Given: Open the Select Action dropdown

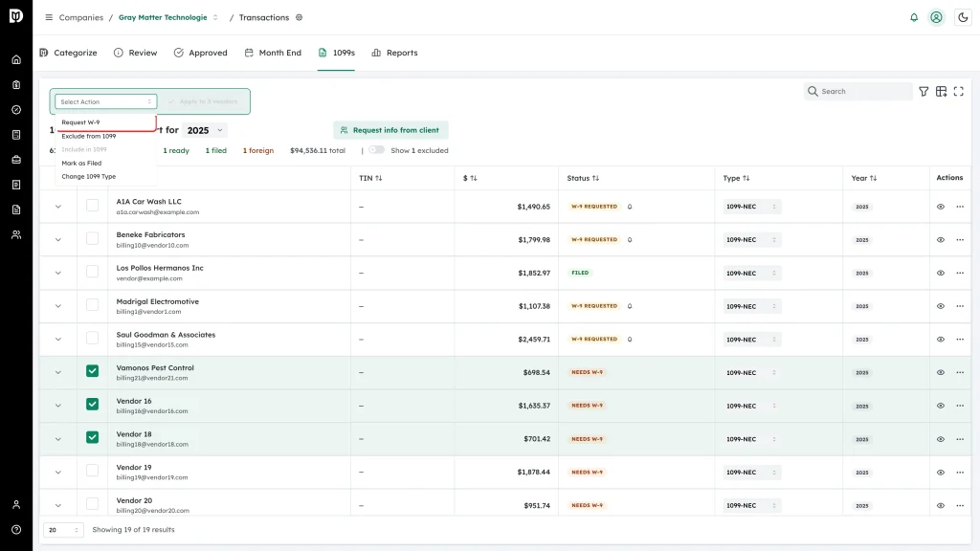Looking at the screenshot, I should tap(105, 101).
